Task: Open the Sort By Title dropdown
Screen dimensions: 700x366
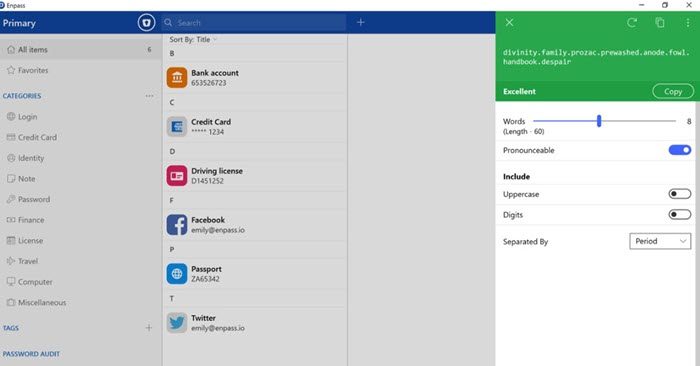Action: (x=193, y=39)
